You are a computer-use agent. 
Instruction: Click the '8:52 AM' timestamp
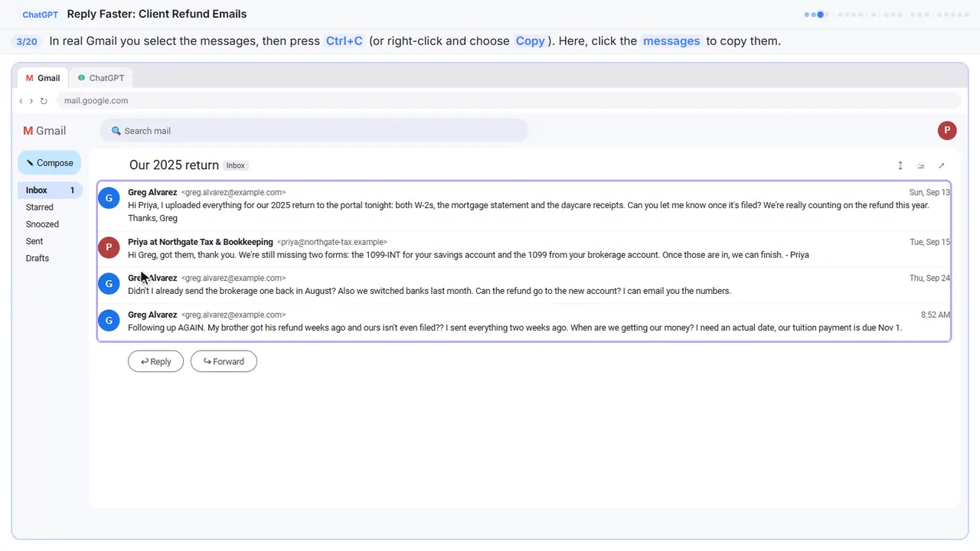[936, 315]
